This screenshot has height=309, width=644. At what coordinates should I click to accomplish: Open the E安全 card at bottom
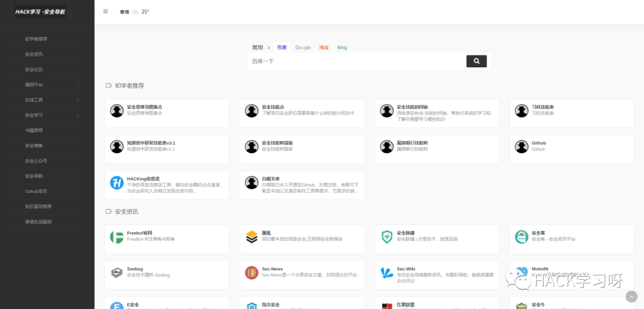[x=167, y=303]
